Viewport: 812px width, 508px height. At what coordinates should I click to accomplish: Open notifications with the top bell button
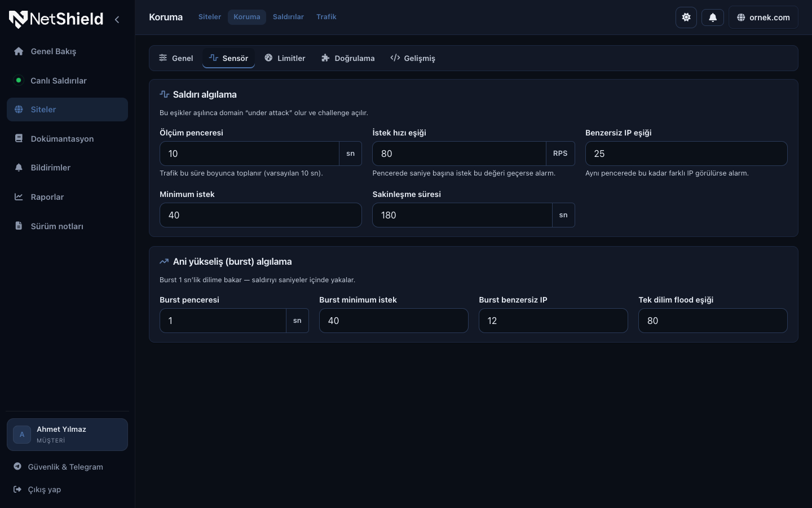point(713,17)
